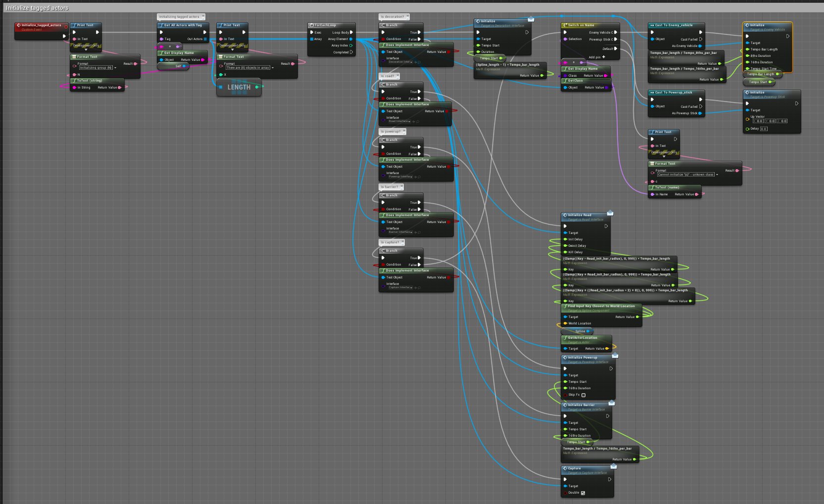Click the Kill Delay pin on Initialize Road

click(x=566, y=252)
